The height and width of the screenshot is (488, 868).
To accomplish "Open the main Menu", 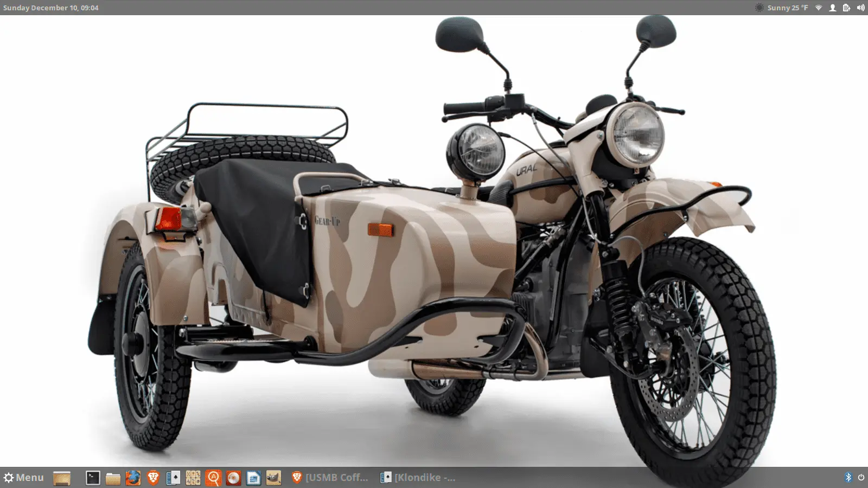I will [24, 478].
